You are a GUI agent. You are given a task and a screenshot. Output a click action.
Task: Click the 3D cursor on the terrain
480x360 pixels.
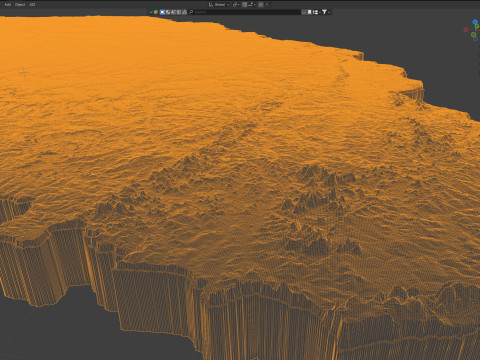coord(23,72)
